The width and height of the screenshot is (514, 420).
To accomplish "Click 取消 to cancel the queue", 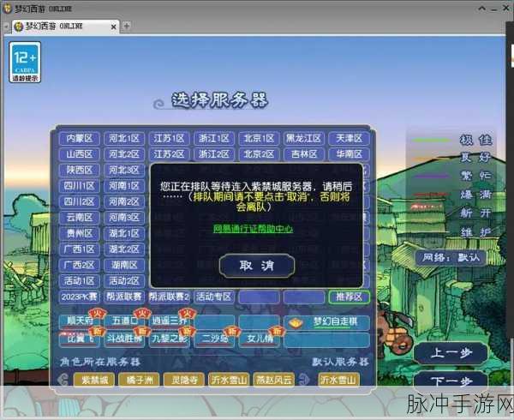I will point(257,266).
